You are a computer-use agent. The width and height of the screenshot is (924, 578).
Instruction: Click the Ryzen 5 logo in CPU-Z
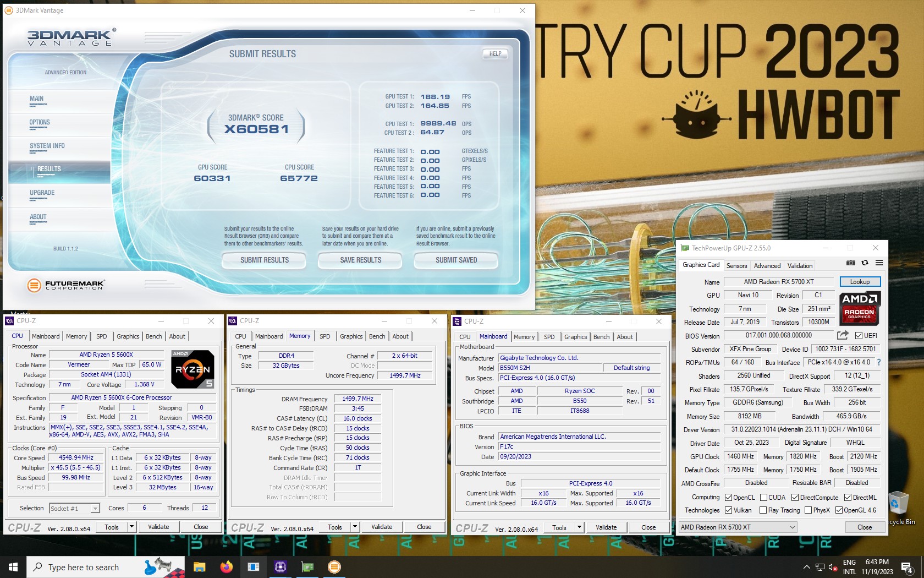coord(193,369)
